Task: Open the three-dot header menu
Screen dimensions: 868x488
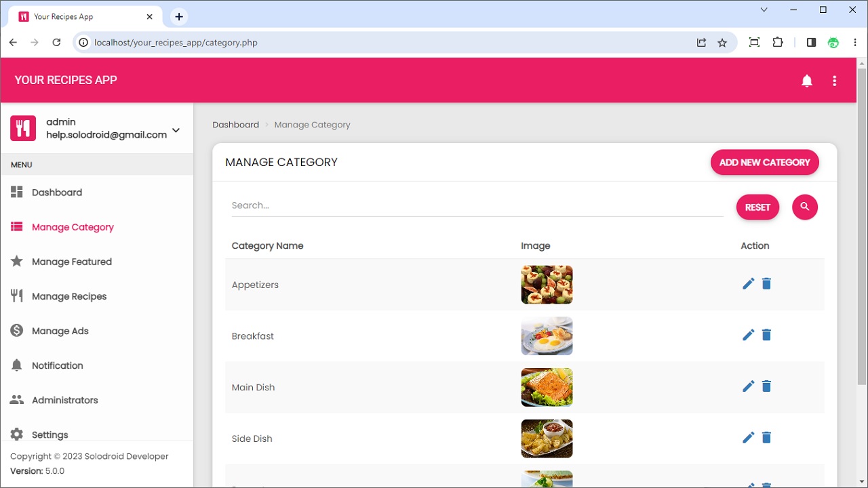Action: 835,81
